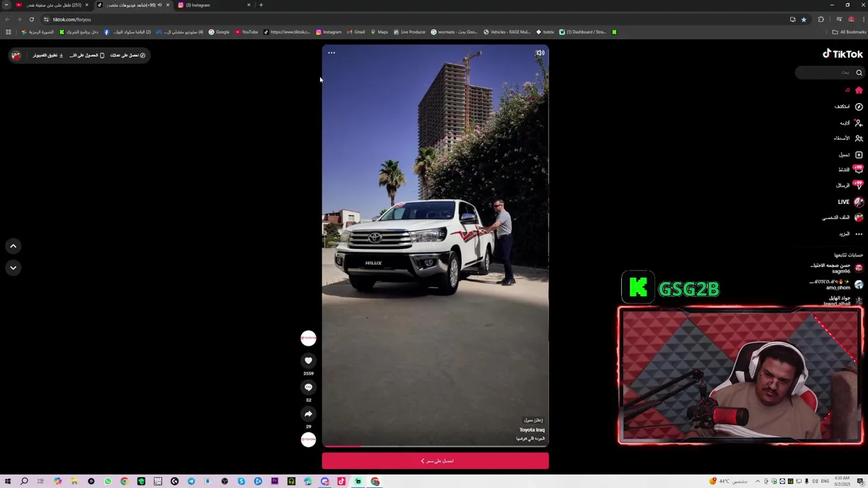Open a new browser tab with plus
Image resolution: width=868 pixels, height=488 pixels.
pyautogui.click(x=261, y=5)
